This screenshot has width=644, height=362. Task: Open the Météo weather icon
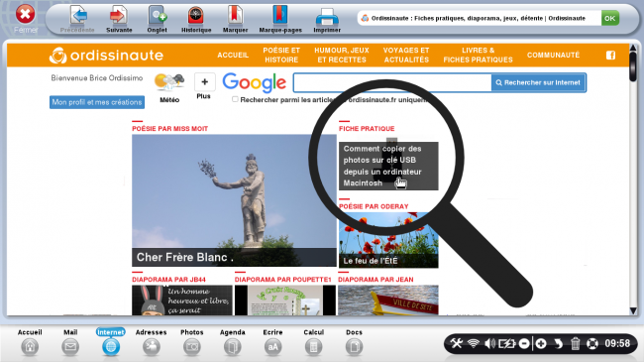pyautogui.click(x=169, y=87)
